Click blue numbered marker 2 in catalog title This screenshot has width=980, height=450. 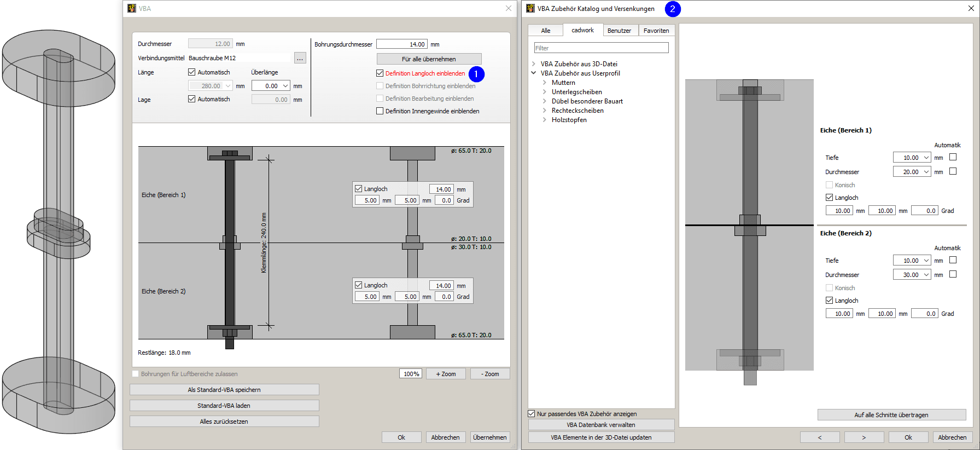tap(673, 9)
